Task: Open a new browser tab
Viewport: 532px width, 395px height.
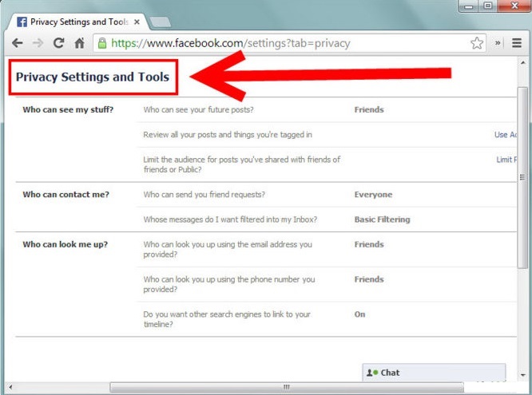Action: (x=160, y=22)
